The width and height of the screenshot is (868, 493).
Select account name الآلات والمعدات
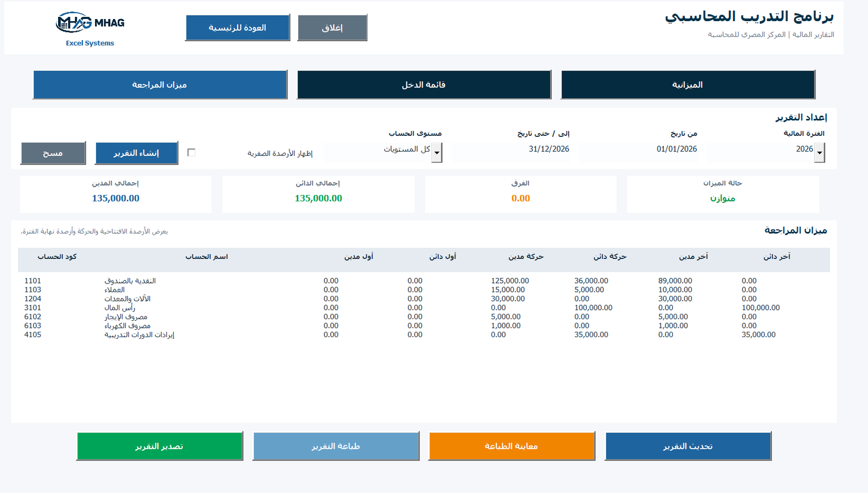point(127,299)
